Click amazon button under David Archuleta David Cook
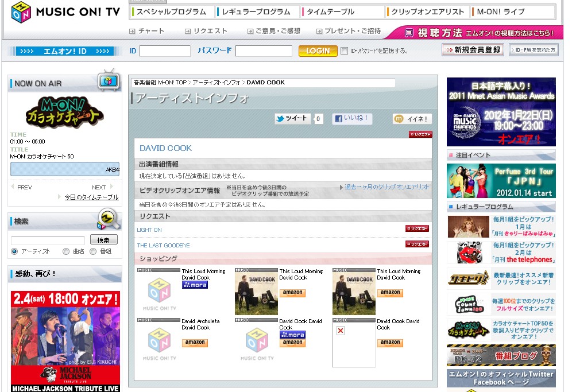576x392 pixels. 195,343
